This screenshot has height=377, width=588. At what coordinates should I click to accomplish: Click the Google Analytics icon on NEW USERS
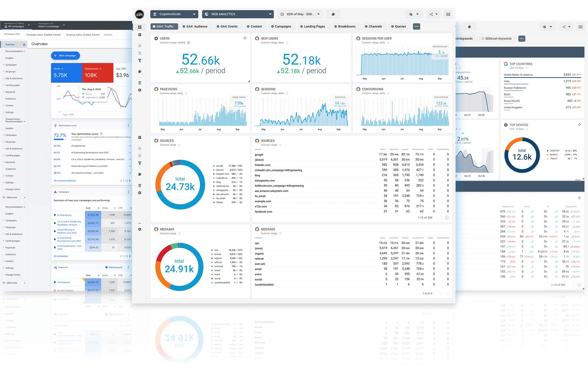coord(257,38)
